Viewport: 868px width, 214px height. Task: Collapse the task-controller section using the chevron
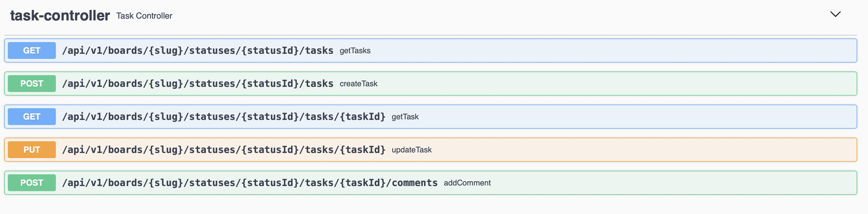pos(835,14)
